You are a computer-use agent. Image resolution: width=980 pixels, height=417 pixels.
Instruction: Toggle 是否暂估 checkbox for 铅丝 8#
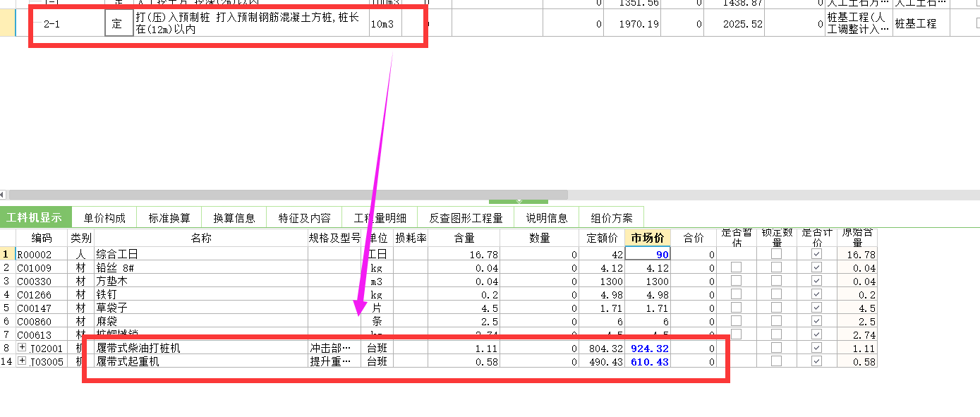click(x=737, y=267)
